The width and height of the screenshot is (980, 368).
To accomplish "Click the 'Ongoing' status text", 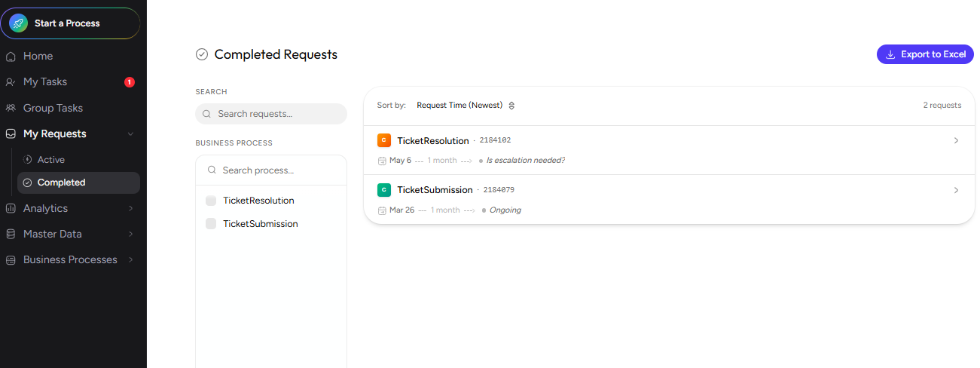I will (x=505, y=210).
